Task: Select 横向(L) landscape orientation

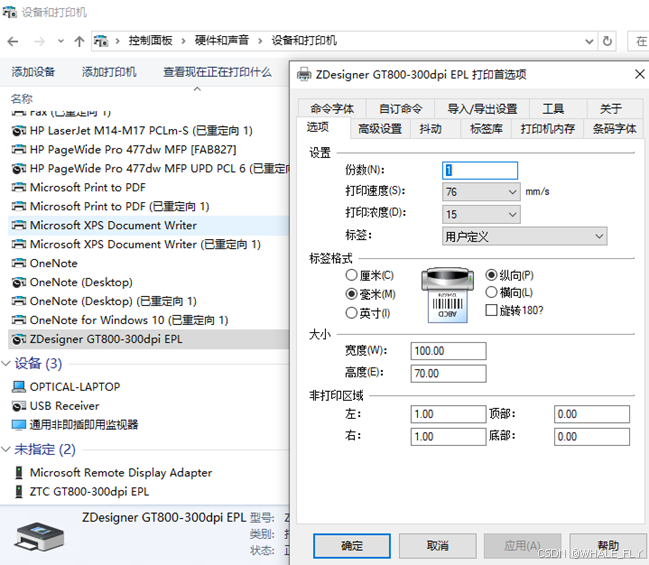Action: click(491, 292)
